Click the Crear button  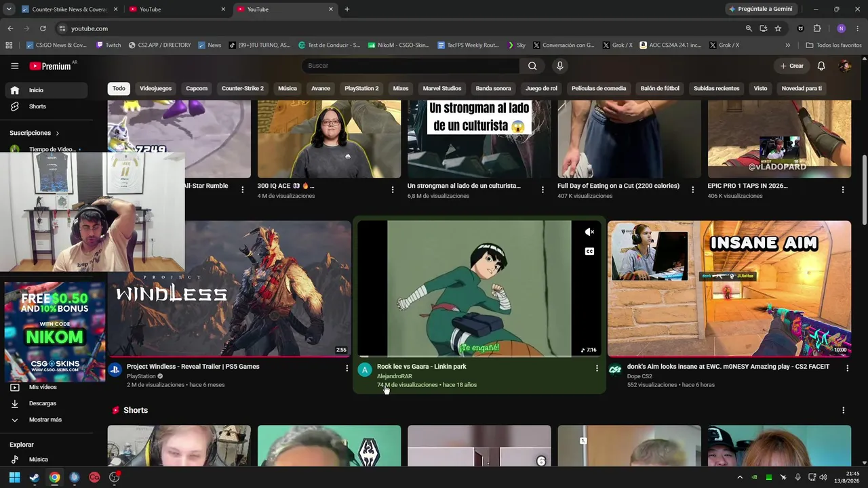pyautogui.click(x=792, y=66)
